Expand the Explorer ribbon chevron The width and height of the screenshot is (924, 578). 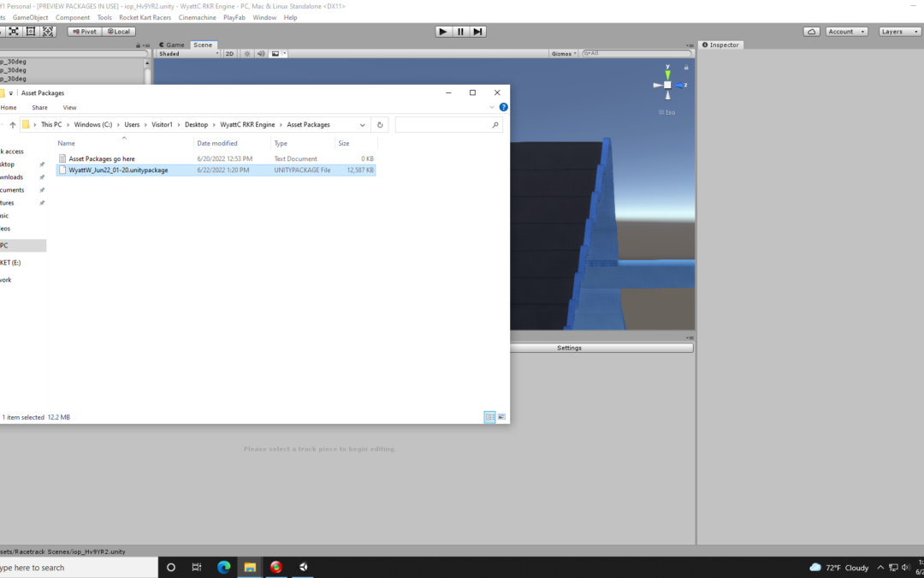(x=491, y=107)
